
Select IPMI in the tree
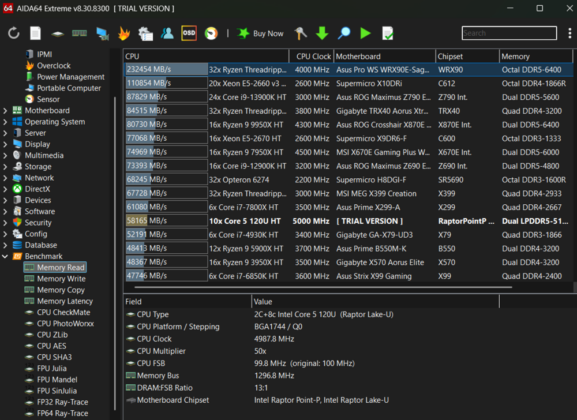coord(39,54)
